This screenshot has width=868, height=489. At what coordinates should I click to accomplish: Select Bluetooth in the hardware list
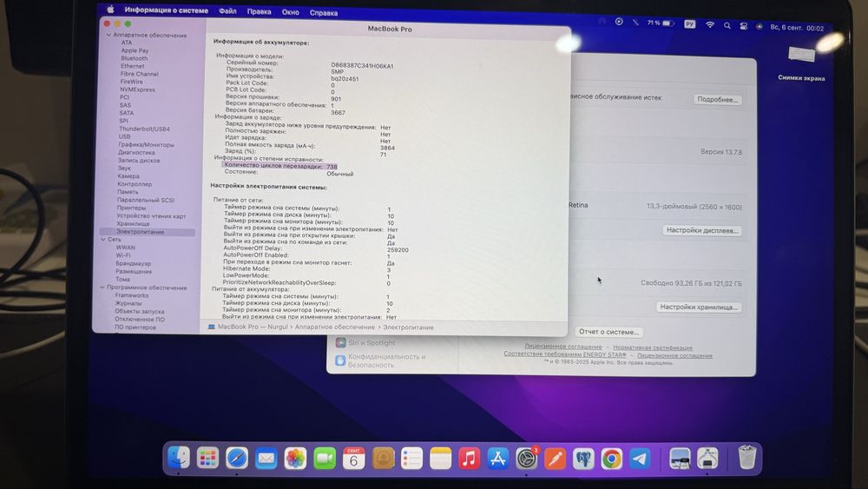[x=135, y=58]
